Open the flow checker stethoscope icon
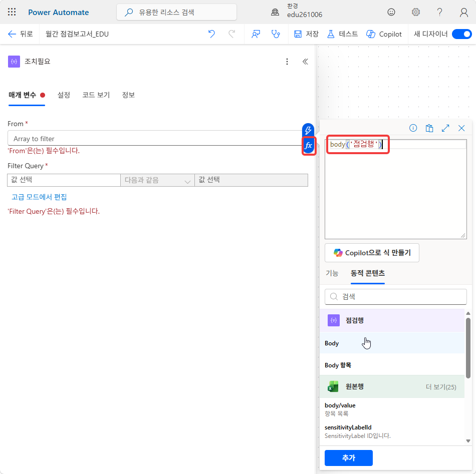This screenshot has width=476, height=474. pyautogui.click(x=276, y=34)
